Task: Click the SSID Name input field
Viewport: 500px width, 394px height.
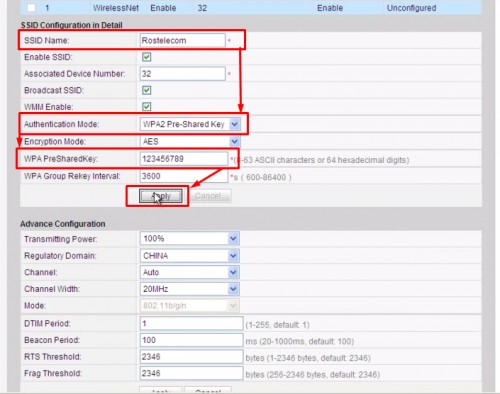Action: click(183, 40)
